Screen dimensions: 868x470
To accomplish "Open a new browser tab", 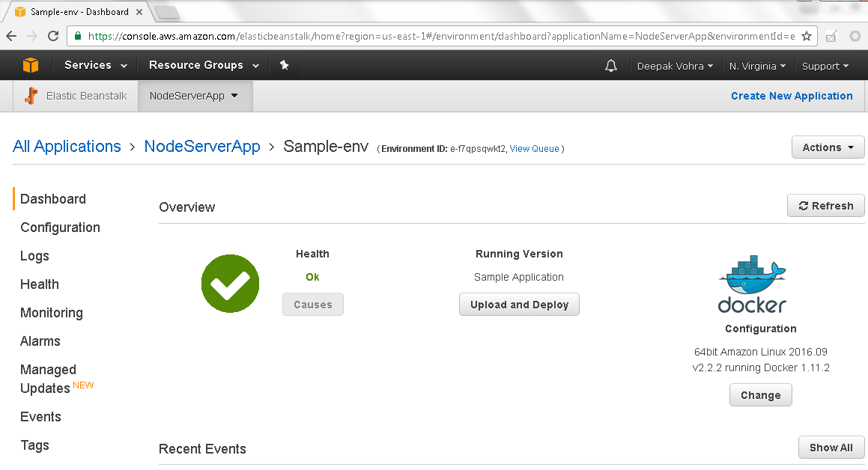I will [x=166, y=12].
